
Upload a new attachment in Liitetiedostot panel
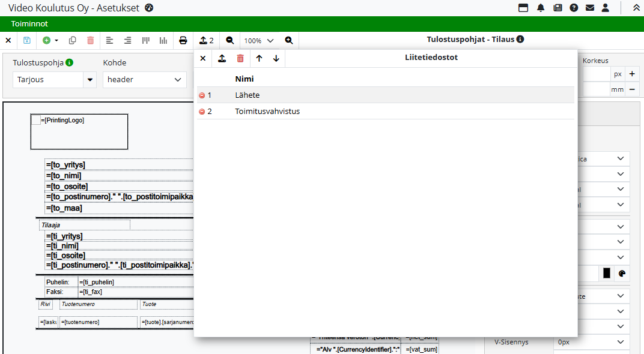(x=222, y=58)
